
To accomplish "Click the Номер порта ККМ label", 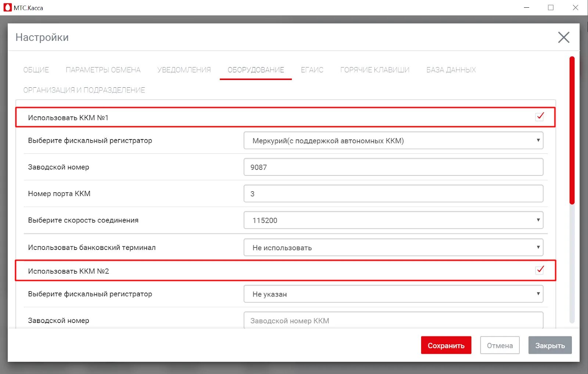I will [x=59, y=193].
